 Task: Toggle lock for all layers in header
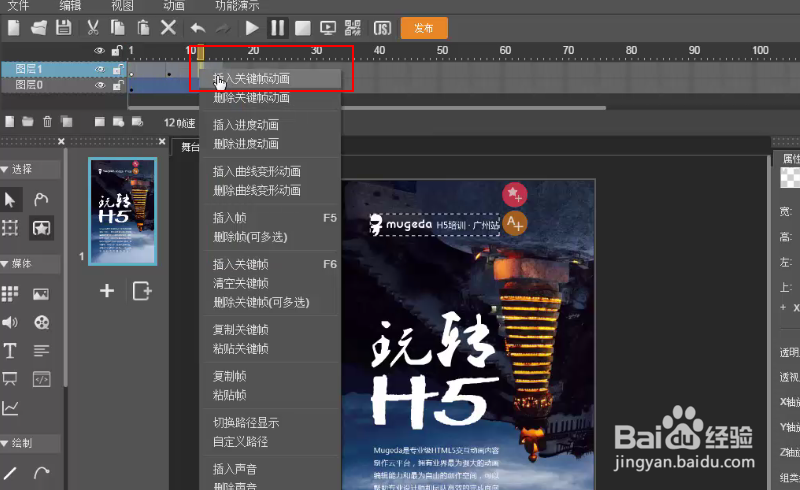click(117, 50)
